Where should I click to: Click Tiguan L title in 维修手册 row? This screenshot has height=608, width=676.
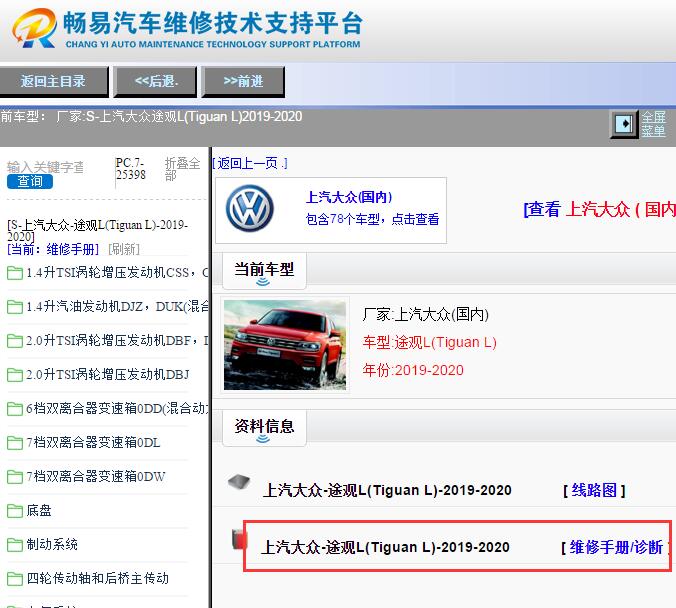385,547
